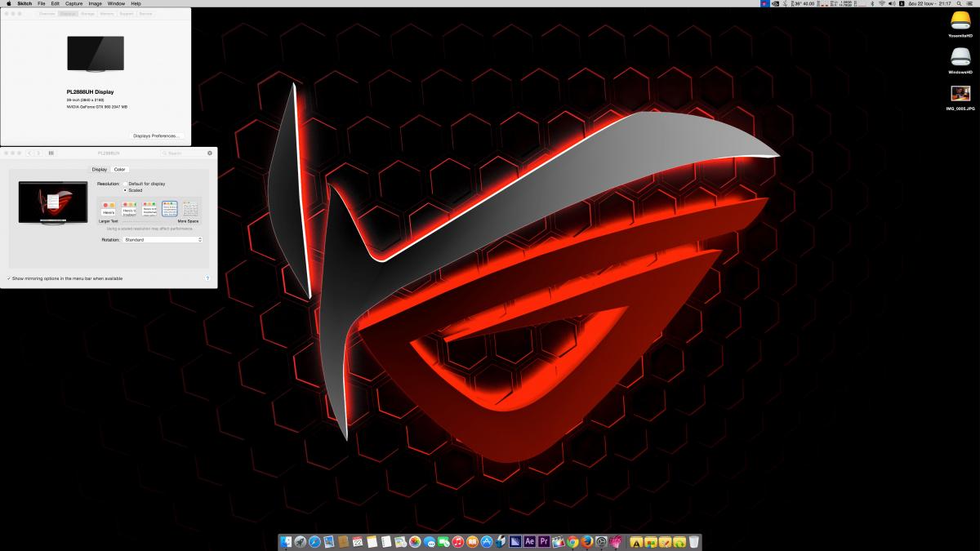The image size is (980, 551).
Task: Open the Rotation dropdown set to Standard
Action: pos(163,240)
